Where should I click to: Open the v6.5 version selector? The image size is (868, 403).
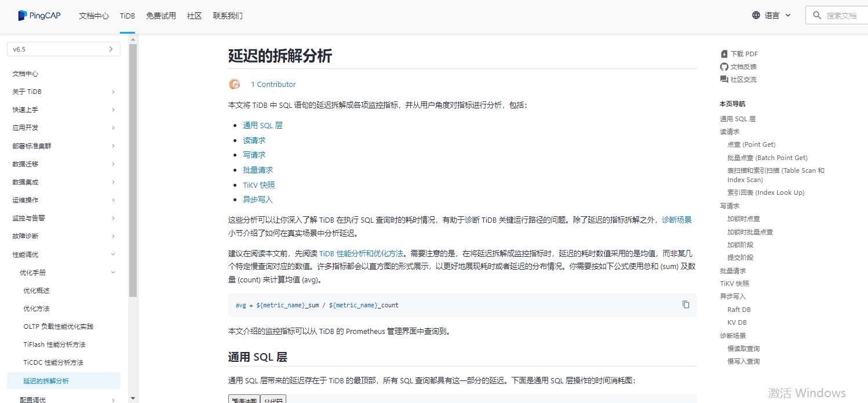[x=64, y=49]
